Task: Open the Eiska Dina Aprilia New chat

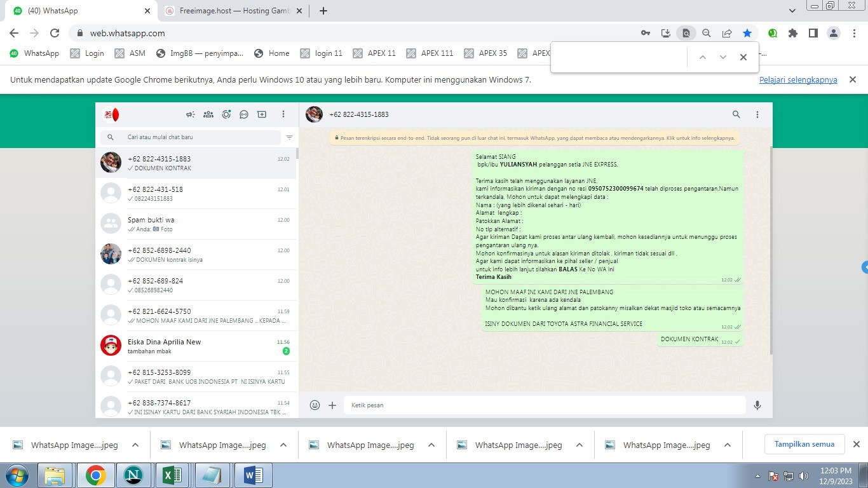Action: (197, 346)
